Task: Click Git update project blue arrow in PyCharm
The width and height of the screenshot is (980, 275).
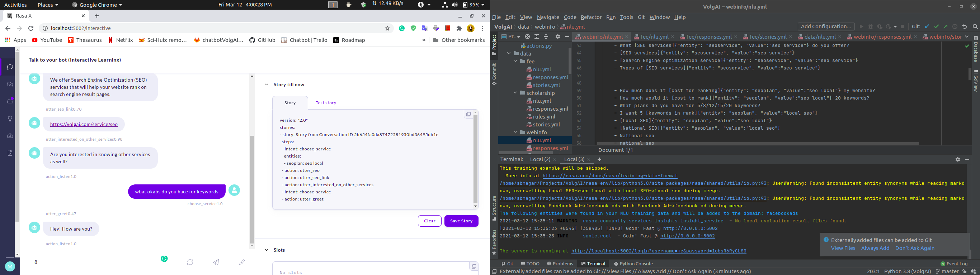Action: point(927,26)
